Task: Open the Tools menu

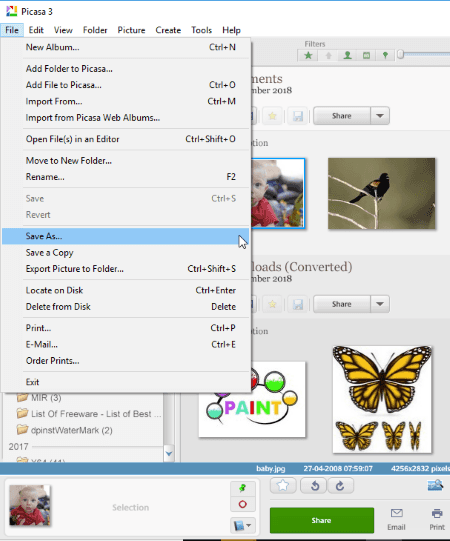Action: pos(202,30)
